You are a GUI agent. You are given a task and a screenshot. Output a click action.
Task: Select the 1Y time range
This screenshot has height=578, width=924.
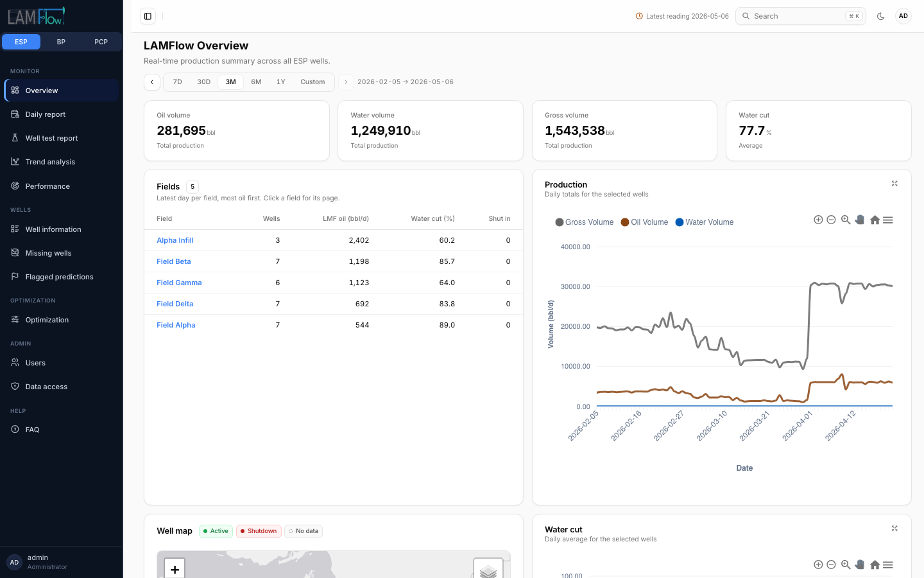pos(281,82)
